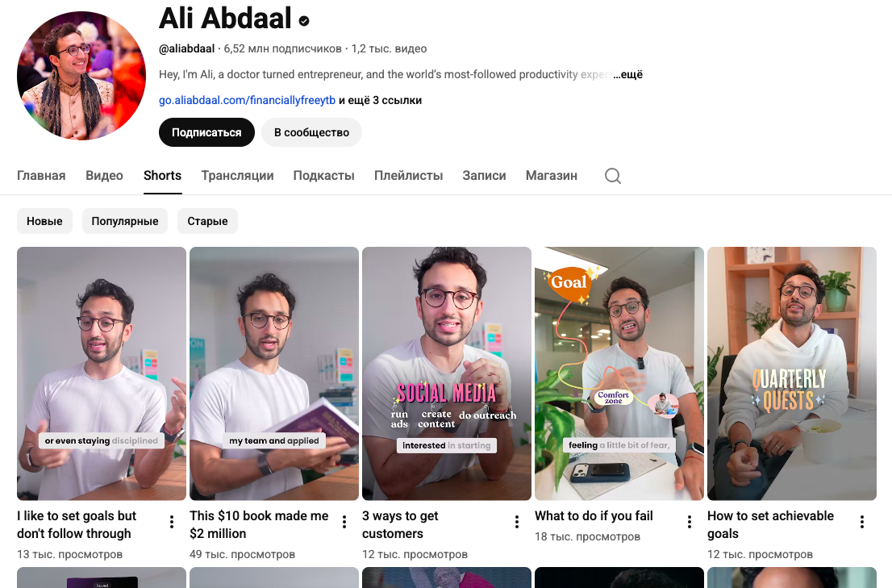Open options menu for 'How to set achievable goals'

click(x=862, y=522)
